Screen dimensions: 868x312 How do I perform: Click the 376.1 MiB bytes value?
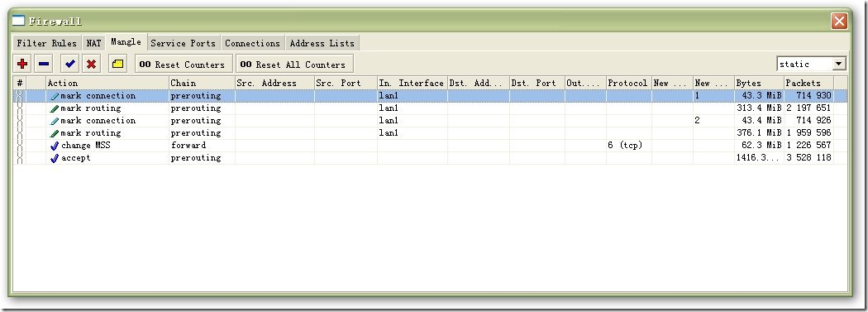[x=759, y=133]
